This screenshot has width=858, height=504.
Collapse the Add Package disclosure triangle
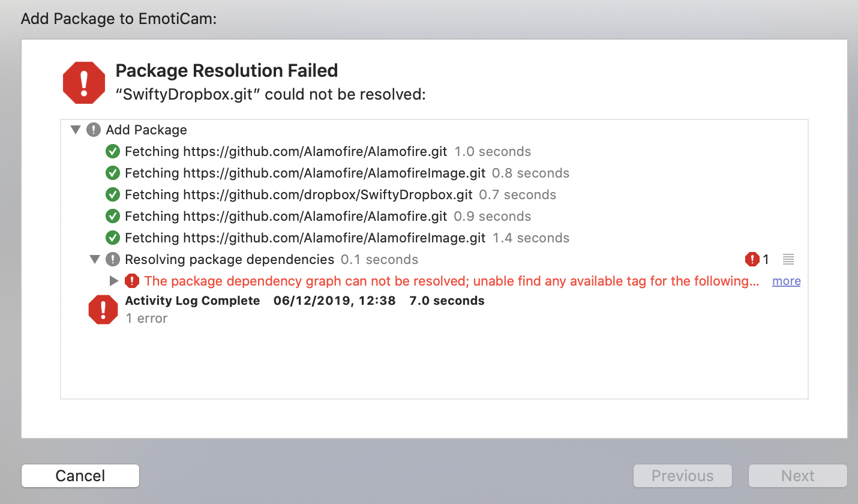[x=76, y=130]
